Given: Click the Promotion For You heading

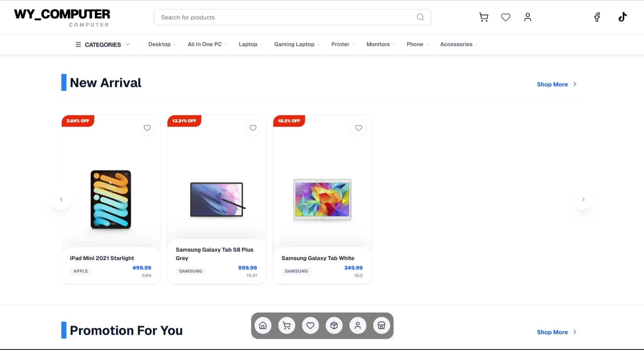Looking at the screenshot, I should [126, 330].
